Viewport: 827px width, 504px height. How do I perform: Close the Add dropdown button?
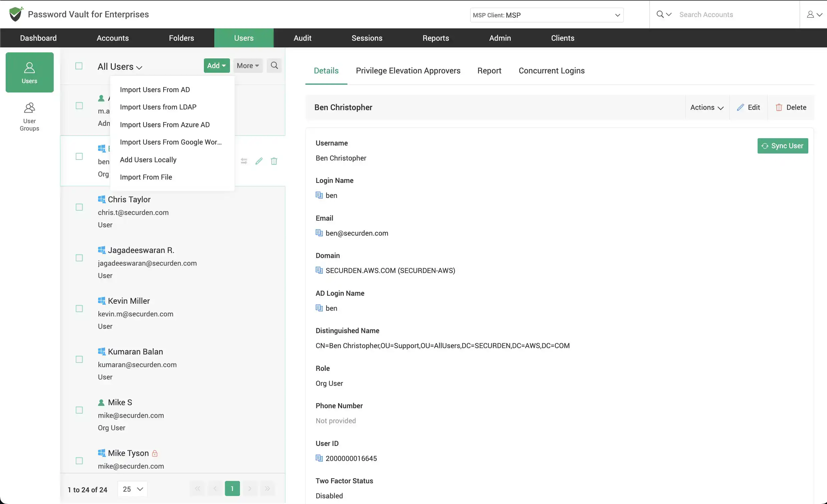coord(217,65)
